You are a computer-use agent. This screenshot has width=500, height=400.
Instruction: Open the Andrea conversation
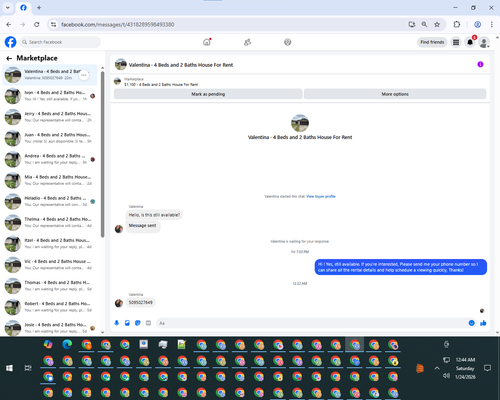50,159
